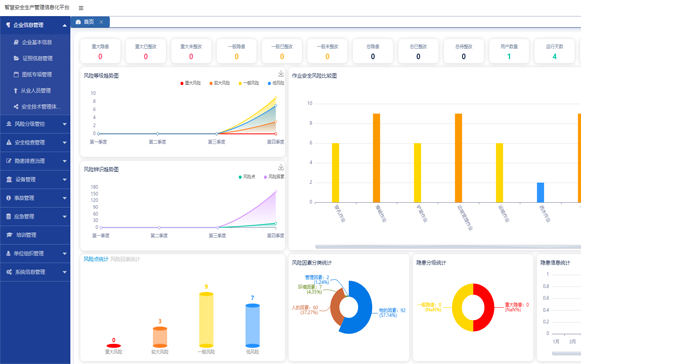Expand the 设备管理 sidebar menu
This screenshot has height=364, width=678.
[35, 179]
